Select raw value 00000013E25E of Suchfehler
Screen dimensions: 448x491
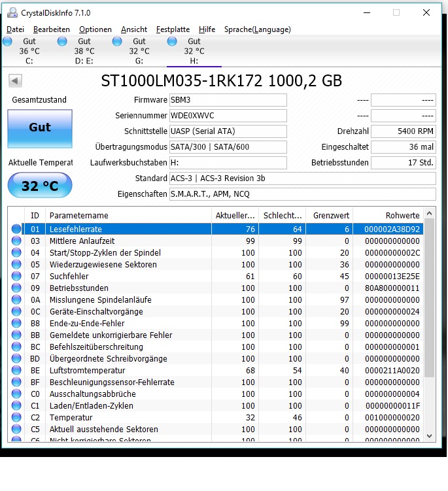pos(392,276)
